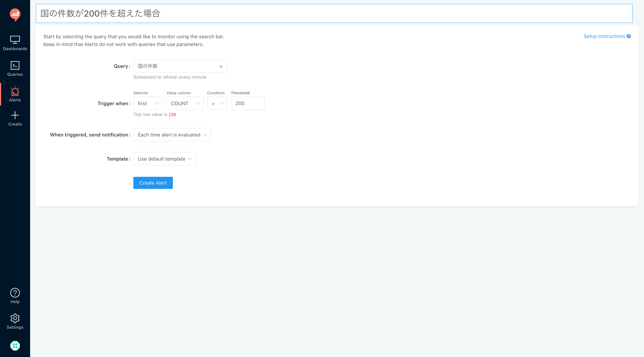The height and width of the screenshot is (357, 644).
Task: Open the Queries section in sidebar
Action: (x=15, y=69)
